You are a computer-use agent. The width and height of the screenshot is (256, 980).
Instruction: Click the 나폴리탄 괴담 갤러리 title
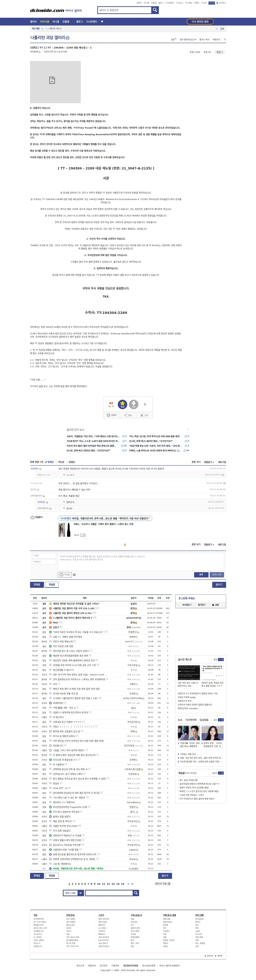click(47, 38)
